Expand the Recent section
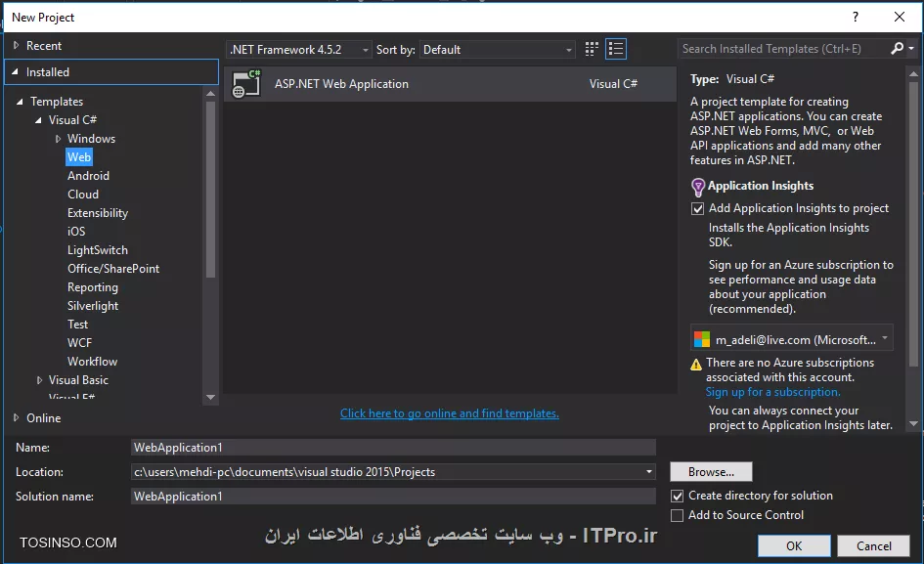This screenshot has width=924, height=564. 17,45
